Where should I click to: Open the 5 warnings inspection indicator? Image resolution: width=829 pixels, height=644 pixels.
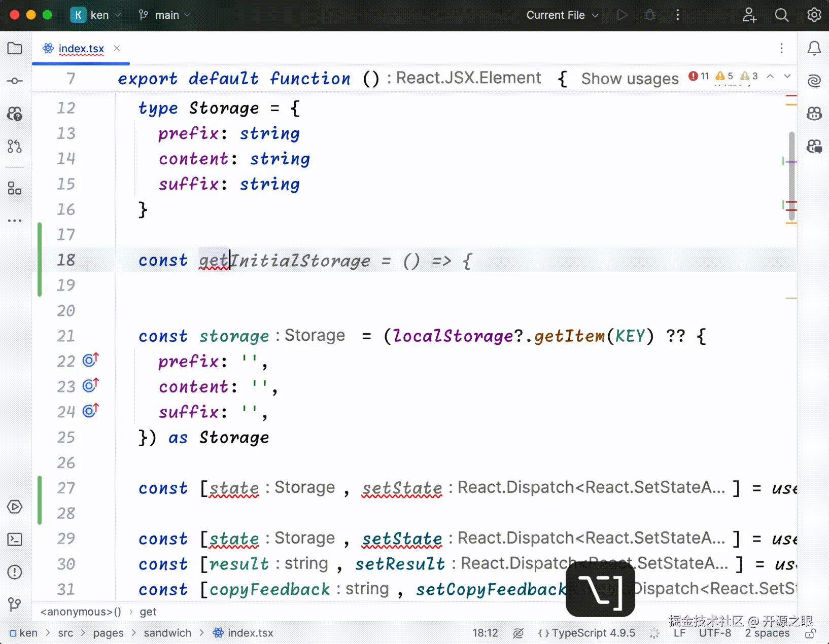coord(724,76)
